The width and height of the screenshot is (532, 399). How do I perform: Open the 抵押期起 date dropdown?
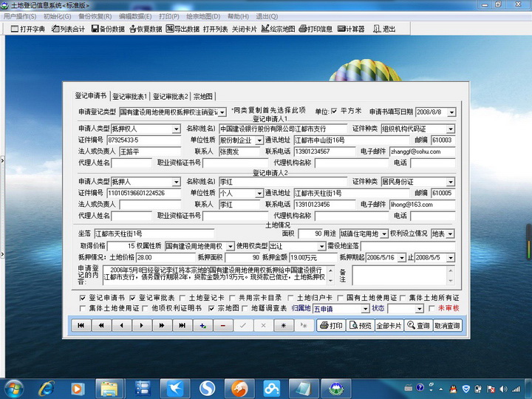pyautogui.click(x=402, y=258)
